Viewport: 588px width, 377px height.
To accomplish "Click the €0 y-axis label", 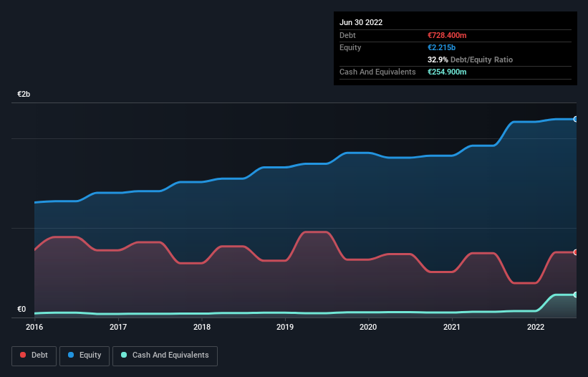I will pos(21,309).
